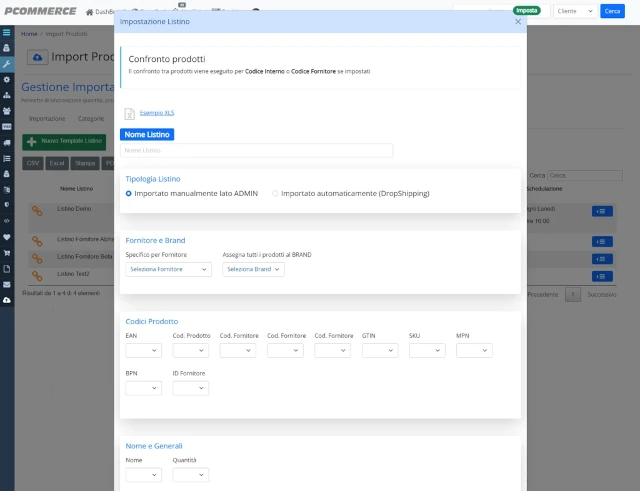The image size is (640, 491).
Task: Go to Precedente page
Action: [x=543, y=295]
